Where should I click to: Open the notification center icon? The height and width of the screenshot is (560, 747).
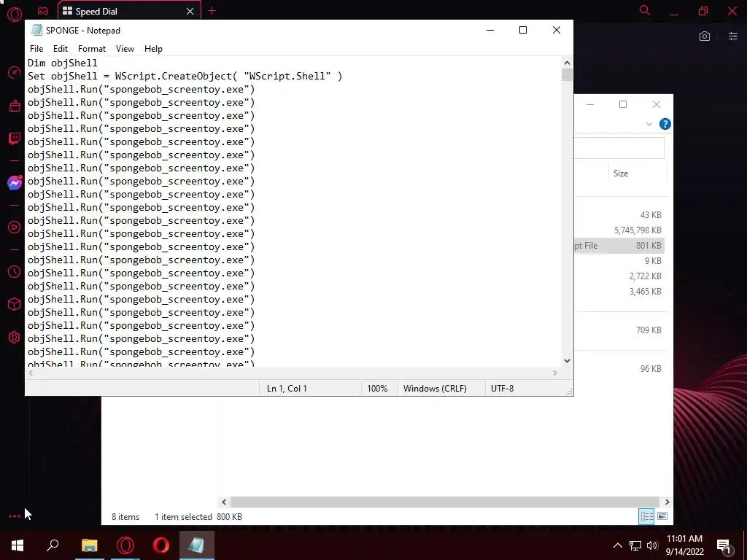tap(724, 546)
